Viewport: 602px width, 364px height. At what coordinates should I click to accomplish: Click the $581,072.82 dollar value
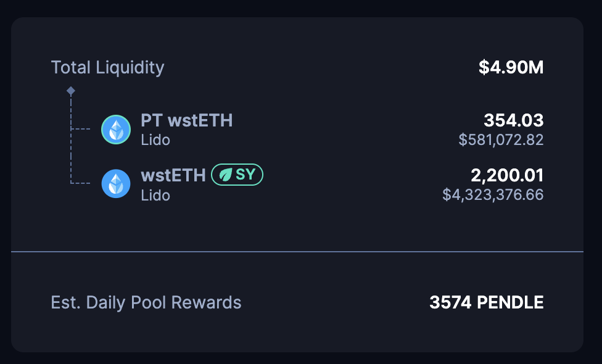[x=501, y=140]
